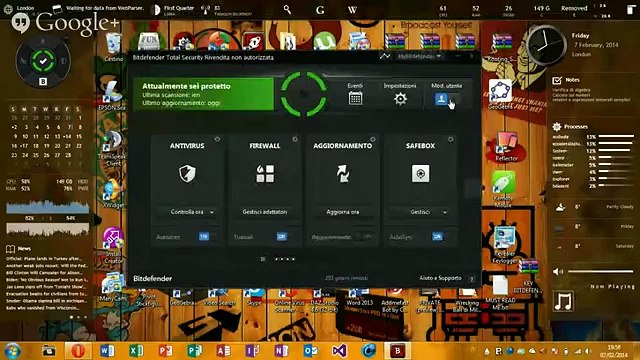
Task: Click the Controlla ora button
Action: click(x=187, y=212)
